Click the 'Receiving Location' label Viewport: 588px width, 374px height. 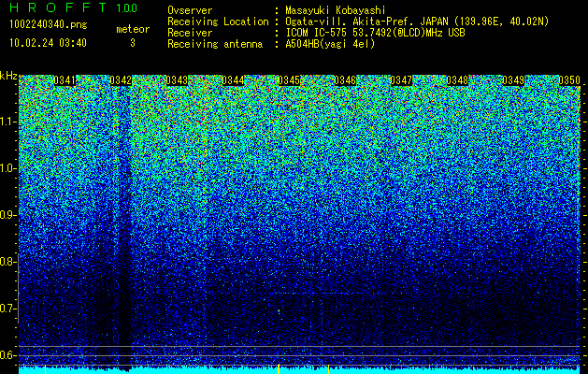(218, 22)
